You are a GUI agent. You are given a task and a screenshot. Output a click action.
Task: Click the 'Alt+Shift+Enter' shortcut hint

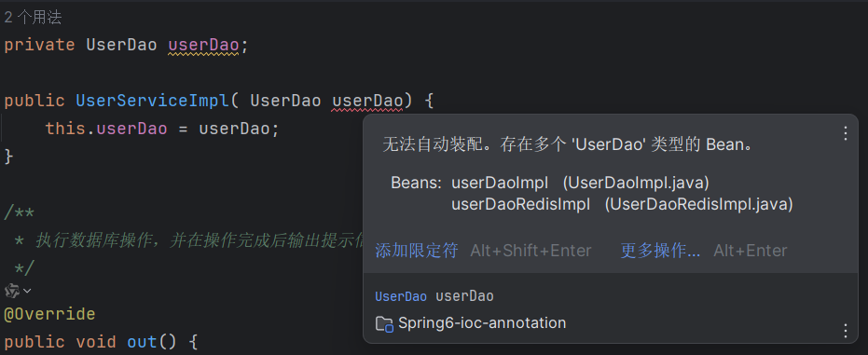pos(530,251)
